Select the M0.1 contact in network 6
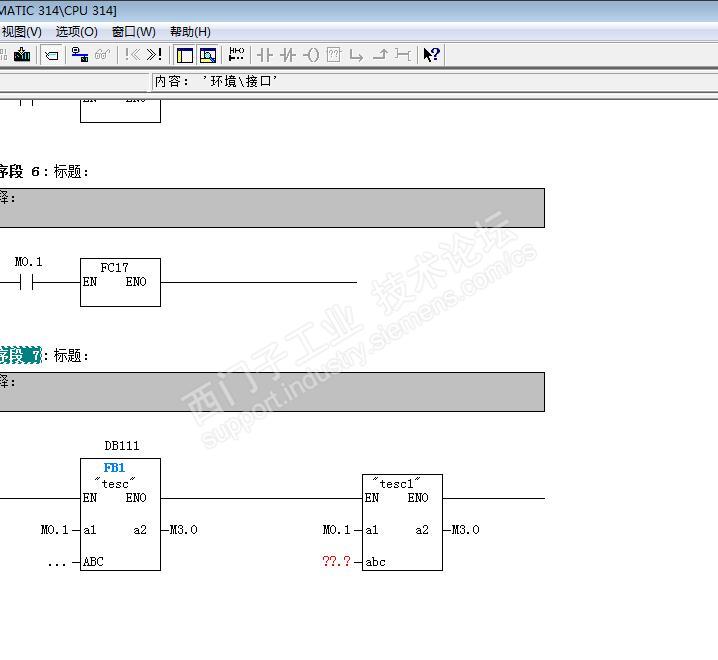The image size is (718, 660). 27,283
